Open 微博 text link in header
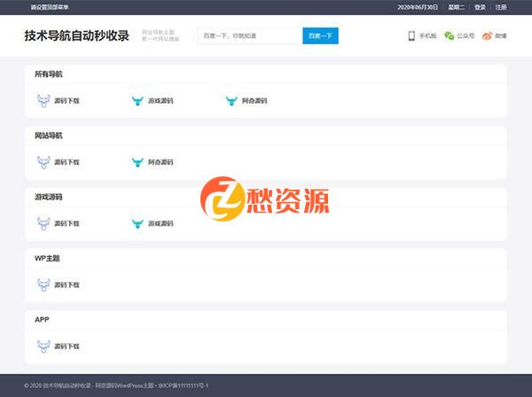The height and width of the screenshot is (397, 532). (501, 36)
